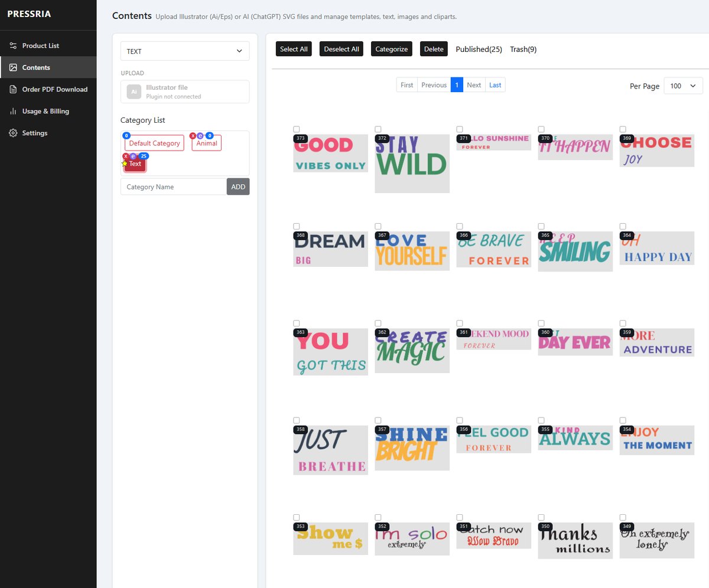Click the First pagination button
The height and width of the screenshot is (588, 709).
coord(407,85)
